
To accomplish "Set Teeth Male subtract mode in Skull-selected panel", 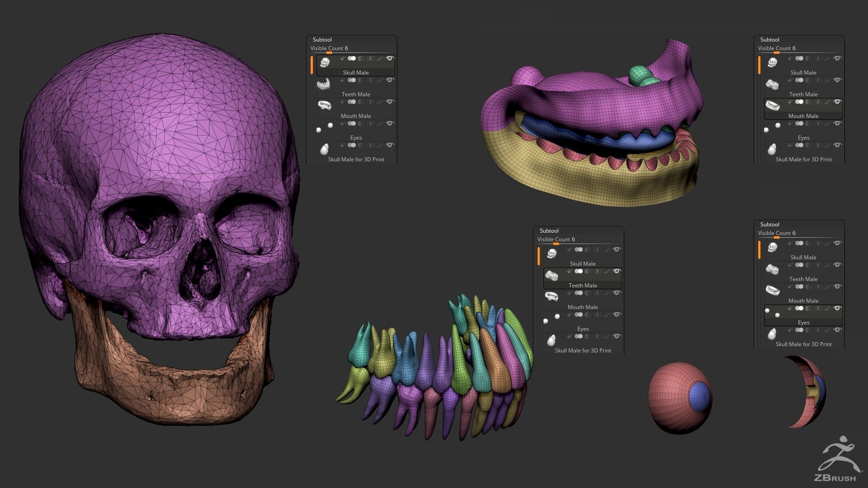I will (361, 80).
